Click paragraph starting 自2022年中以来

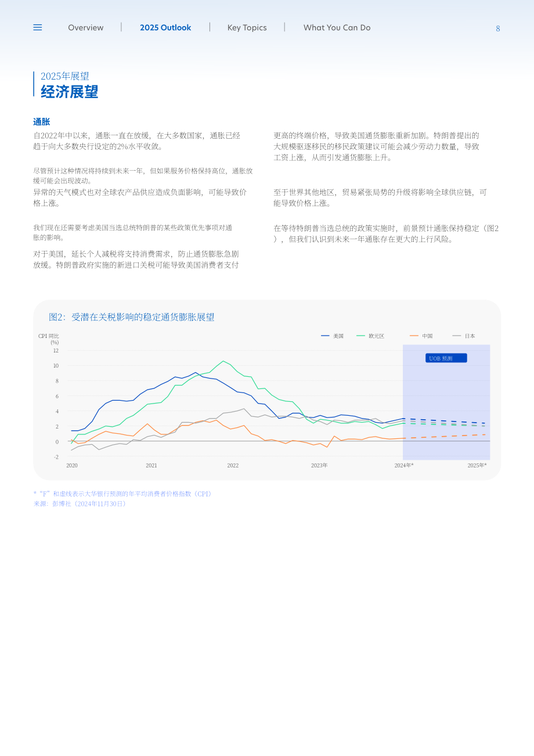[137, 141]
